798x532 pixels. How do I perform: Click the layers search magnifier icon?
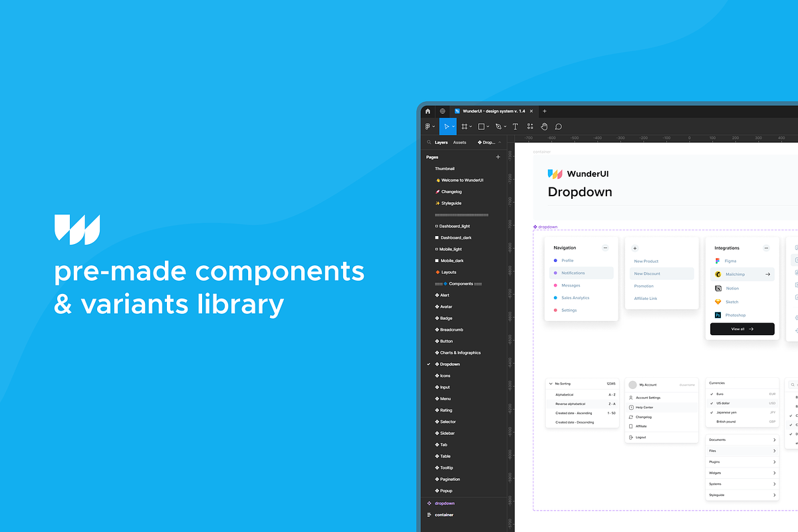pyautogui.click(x=429, y=142)
